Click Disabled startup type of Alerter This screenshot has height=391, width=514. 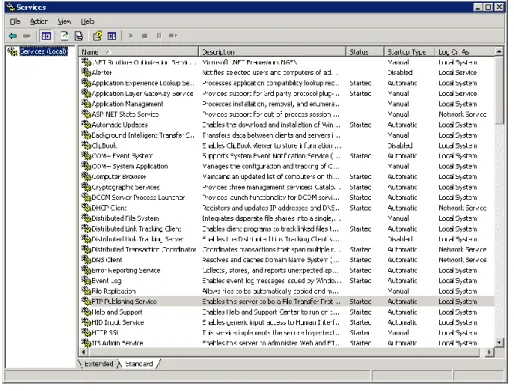(x=400, y=72)
